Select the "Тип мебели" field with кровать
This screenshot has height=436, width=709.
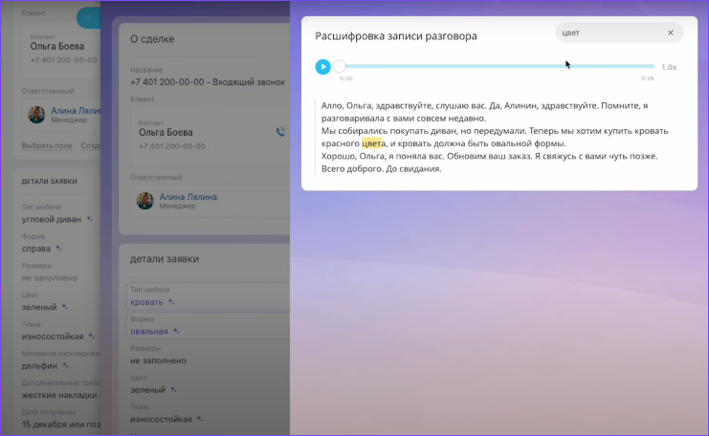(x=200, y=296)
